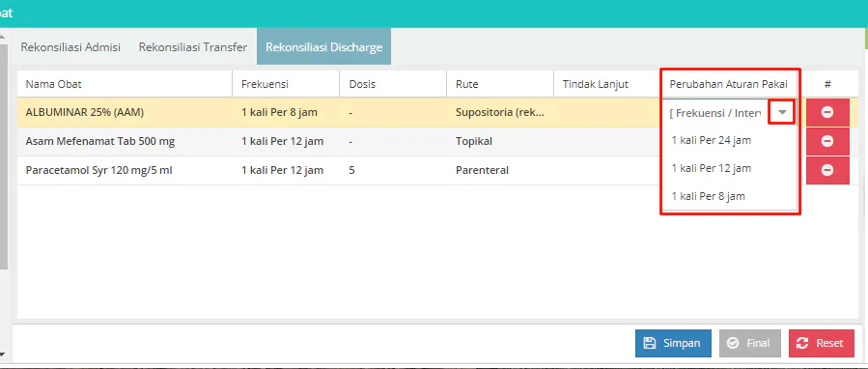The image size is (868, 369).
Task: Delete the Asam Mefenamat row with the minus icon
Action: click(827, 141)
